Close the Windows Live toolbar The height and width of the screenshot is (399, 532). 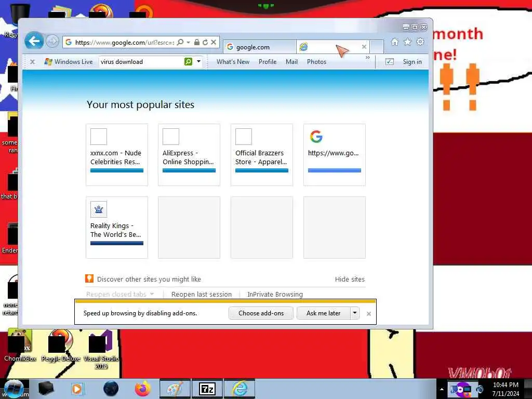(x=33, y=62)
